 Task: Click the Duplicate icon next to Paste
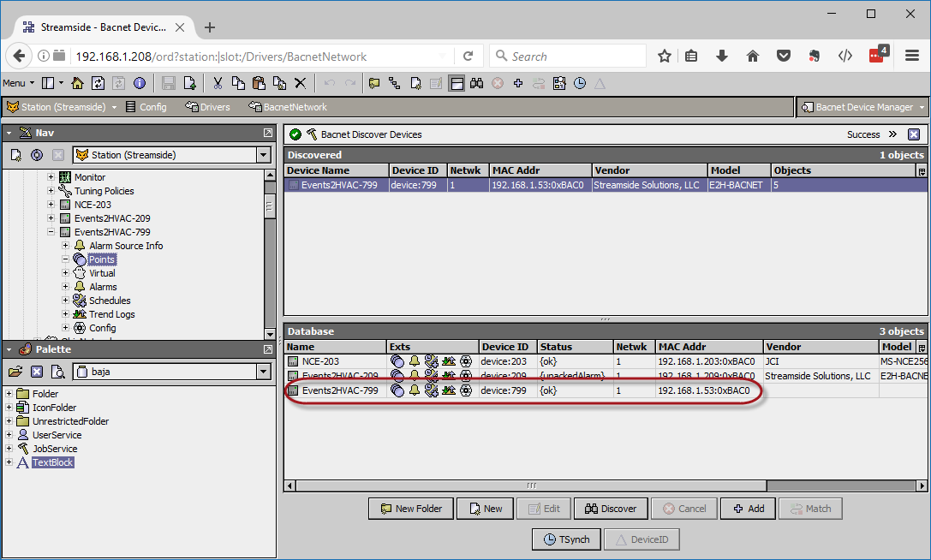pyautogui.click(x=280, y=83)
